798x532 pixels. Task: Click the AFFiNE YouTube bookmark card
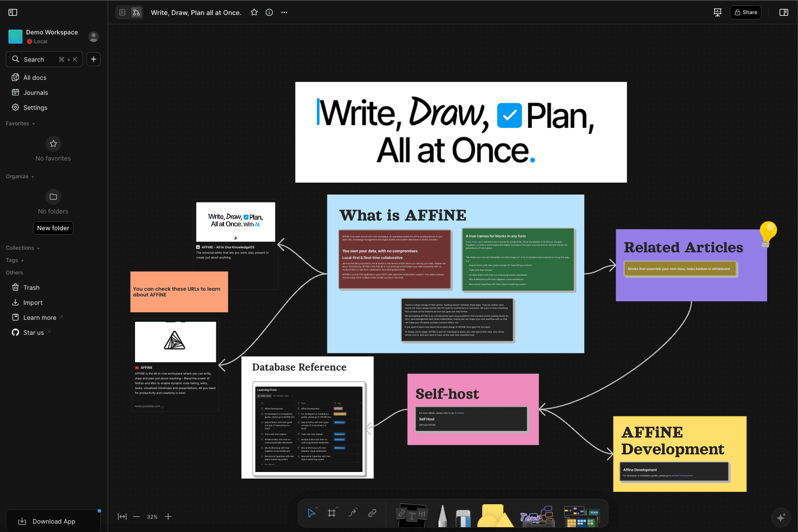click(x=175, y=365)
